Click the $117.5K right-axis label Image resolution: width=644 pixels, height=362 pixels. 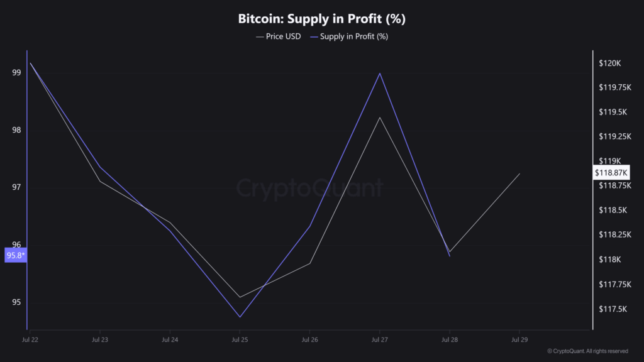pyautogui.click(x=611, y=309)
